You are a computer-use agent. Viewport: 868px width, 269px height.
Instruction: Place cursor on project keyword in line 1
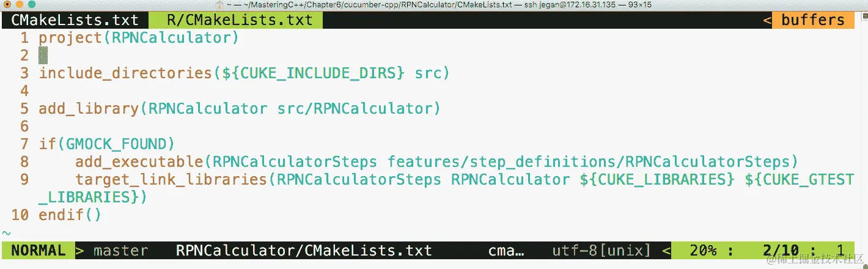point(70,38)
